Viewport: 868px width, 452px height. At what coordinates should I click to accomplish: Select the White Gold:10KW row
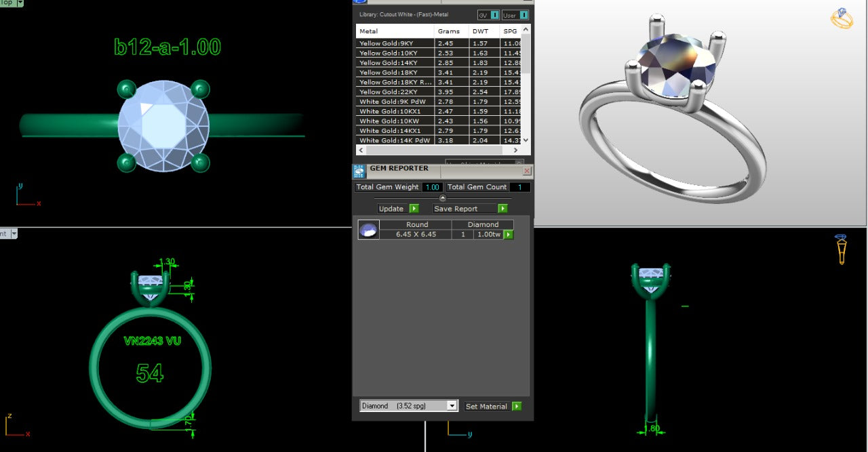439,121
